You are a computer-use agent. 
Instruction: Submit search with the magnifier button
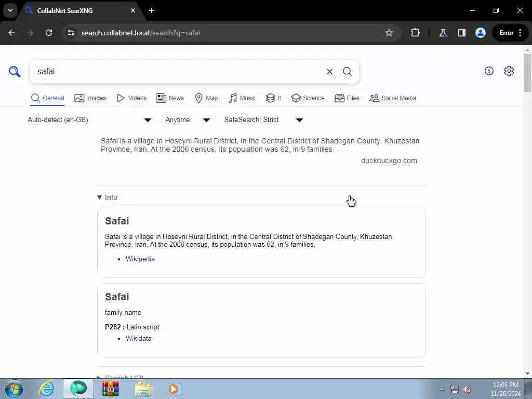point(347,72)
